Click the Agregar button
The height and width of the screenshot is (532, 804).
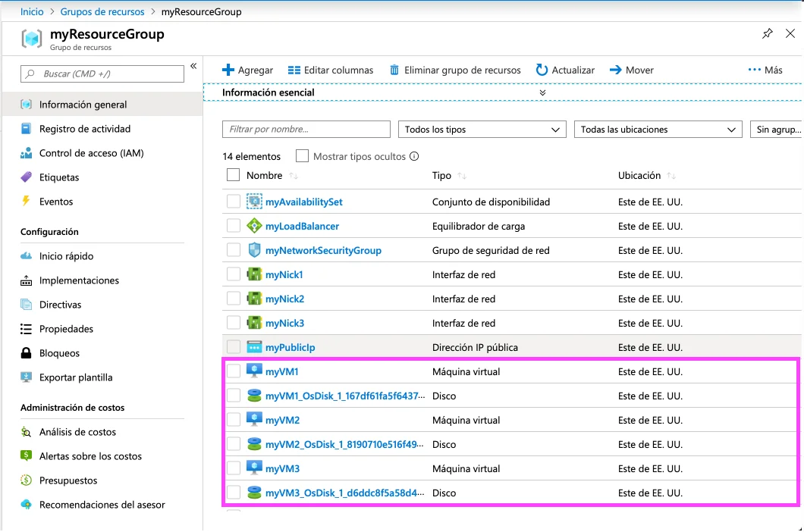point(248,70)
